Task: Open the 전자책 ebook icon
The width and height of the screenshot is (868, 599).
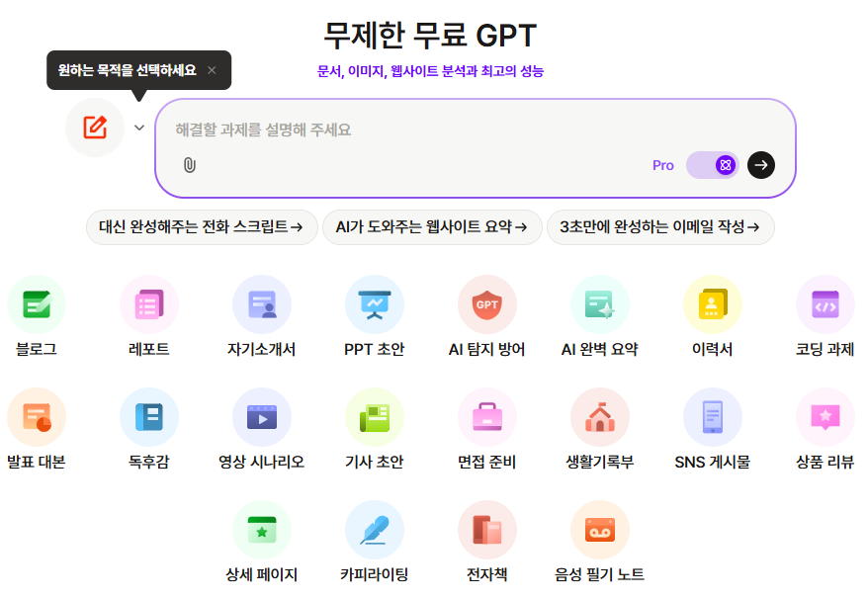Action: coord(487,530)
